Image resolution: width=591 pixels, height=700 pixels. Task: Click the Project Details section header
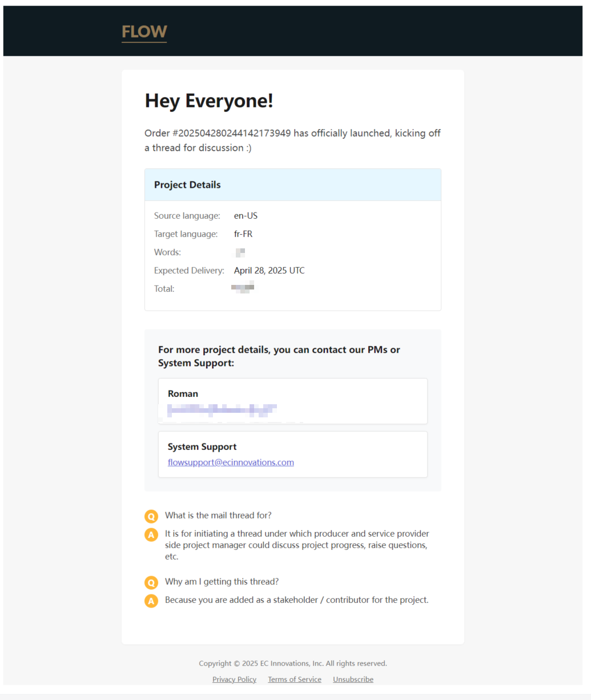[187, 185]
